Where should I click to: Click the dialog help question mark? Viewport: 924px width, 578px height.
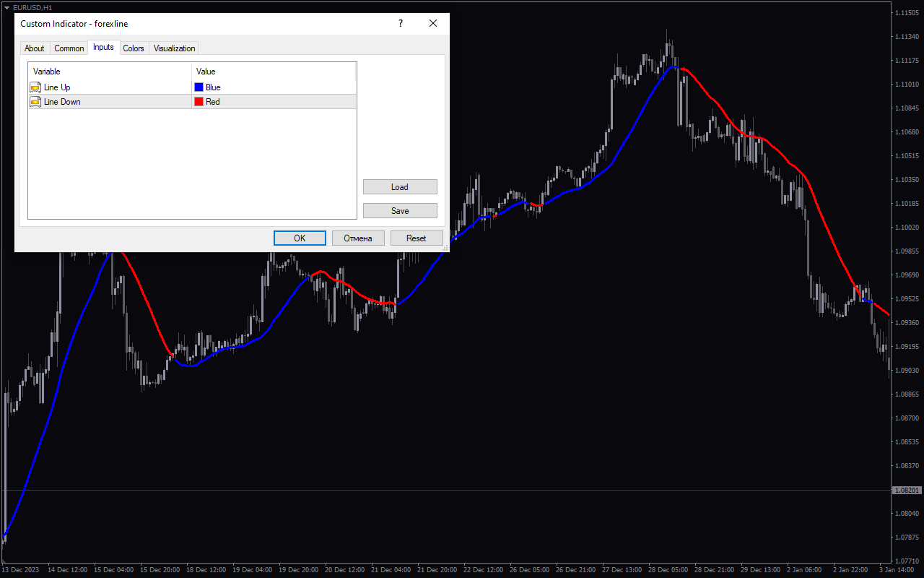tap(401, 23)
